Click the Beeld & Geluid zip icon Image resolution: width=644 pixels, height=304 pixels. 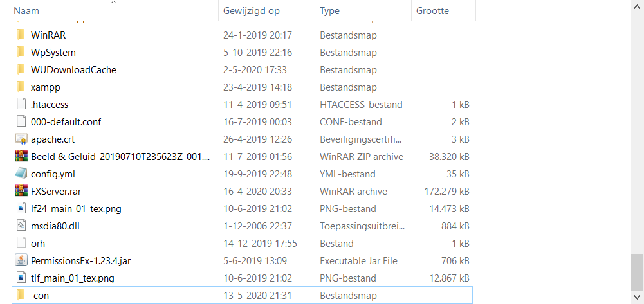pos(21,157)
